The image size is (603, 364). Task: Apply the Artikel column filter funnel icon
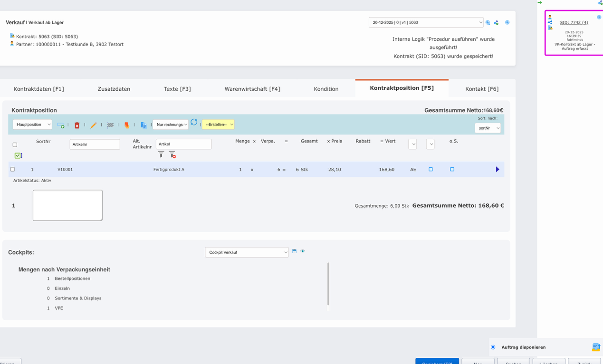(x=161, y=154)
